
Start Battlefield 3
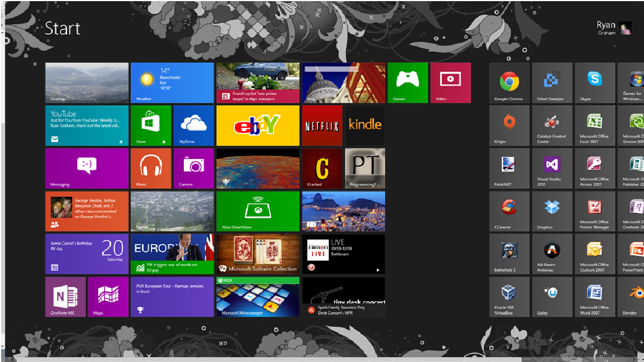pos(508,254)
